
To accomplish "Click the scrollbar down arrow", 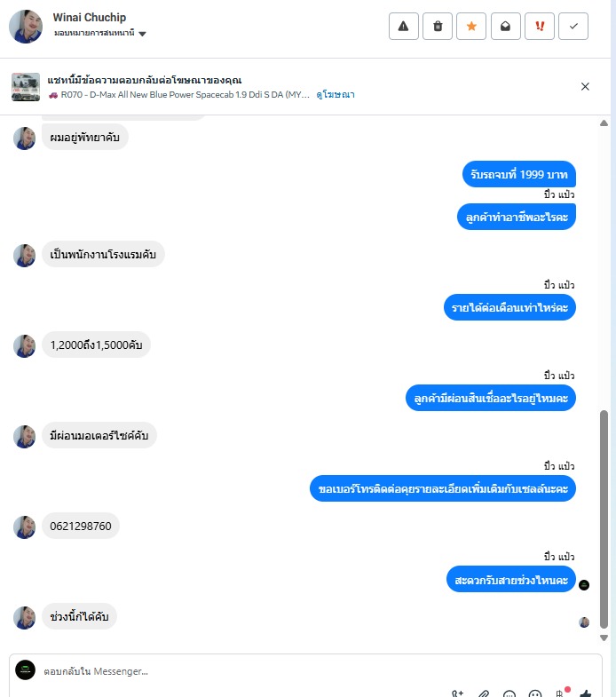I will pos(604,638).
